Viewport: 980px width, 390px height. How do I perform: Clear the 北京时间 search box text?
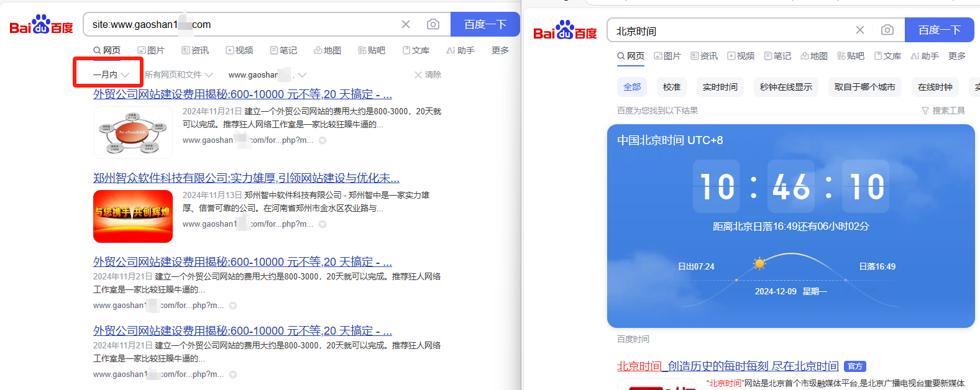point(860,30)
